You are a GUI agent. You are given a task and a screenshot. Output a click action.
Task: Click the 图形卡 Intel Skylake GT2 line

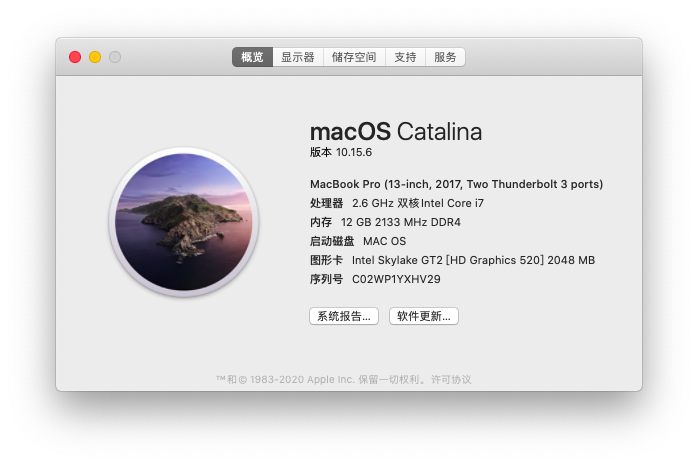(x=452, y=260)
